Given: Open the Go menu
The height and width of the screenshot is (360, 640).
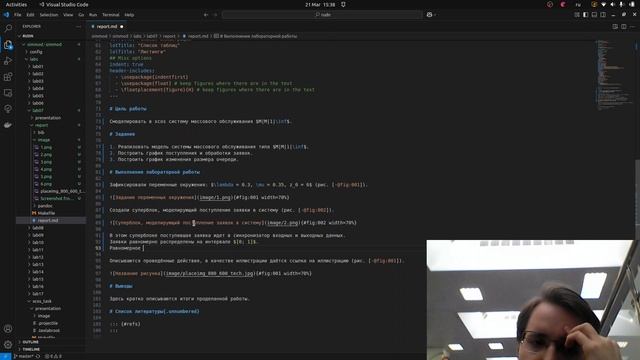Looking at the screenshot, I should coord(81,15).
